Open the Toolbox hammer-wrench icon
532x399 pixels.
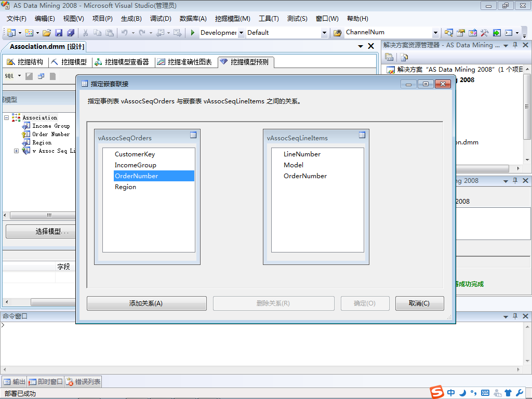click(x=485, y=33)
